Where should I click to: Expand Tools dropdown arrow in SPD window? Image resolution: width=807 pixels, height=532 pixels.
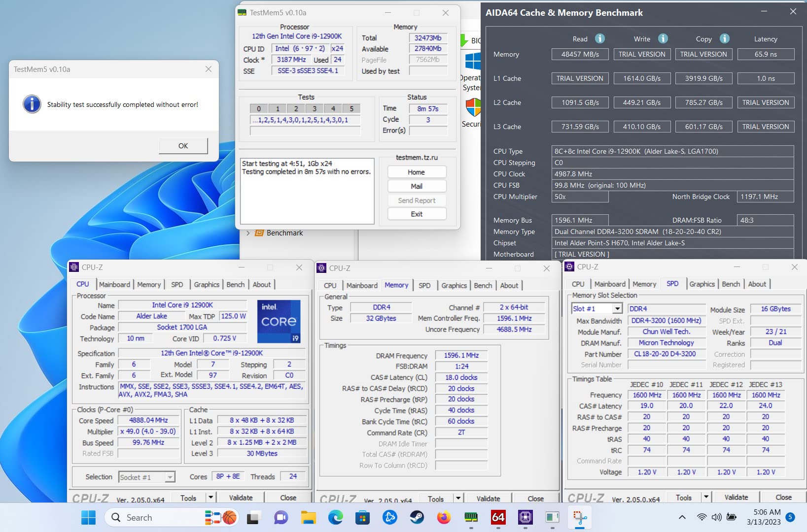click(x=706, y=498)
